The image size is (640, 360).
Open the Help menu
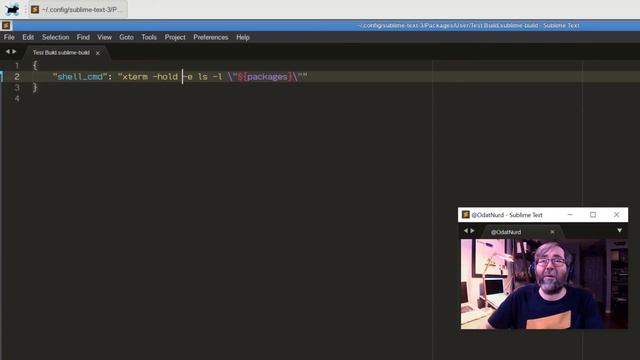click(243, 37)
